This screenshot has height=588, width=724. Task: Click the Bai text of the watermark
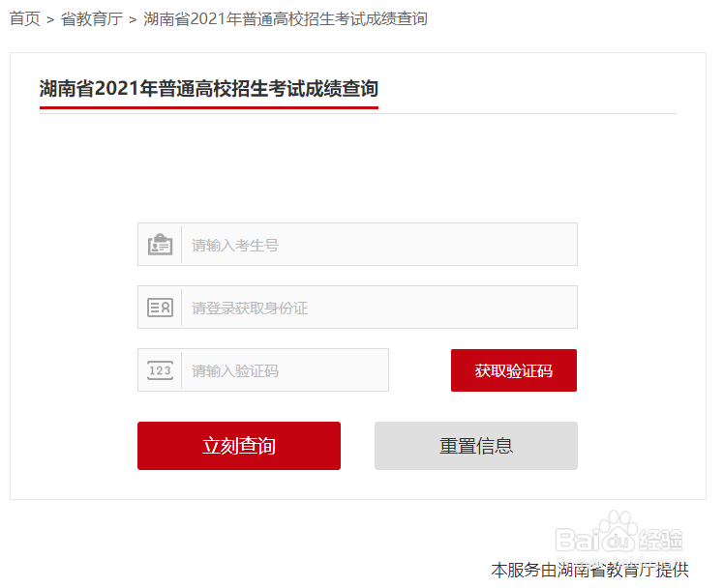point(579,541)
